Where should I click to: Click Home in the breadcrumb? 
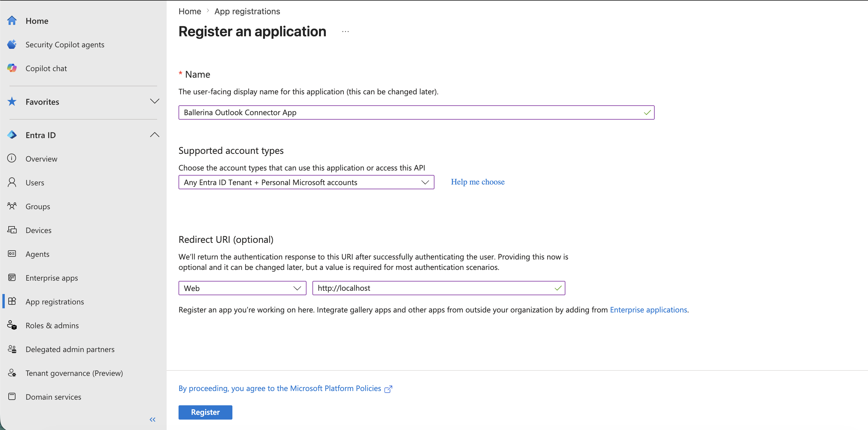pos(190,12)
